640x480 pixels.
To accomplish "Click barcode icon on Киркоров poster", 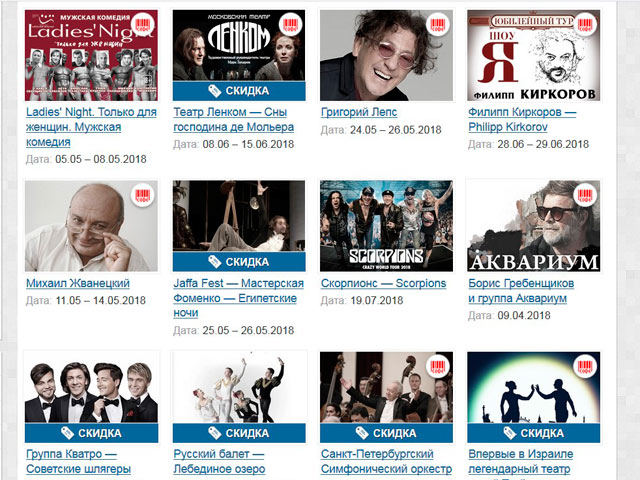I will (x=585, y=25).
